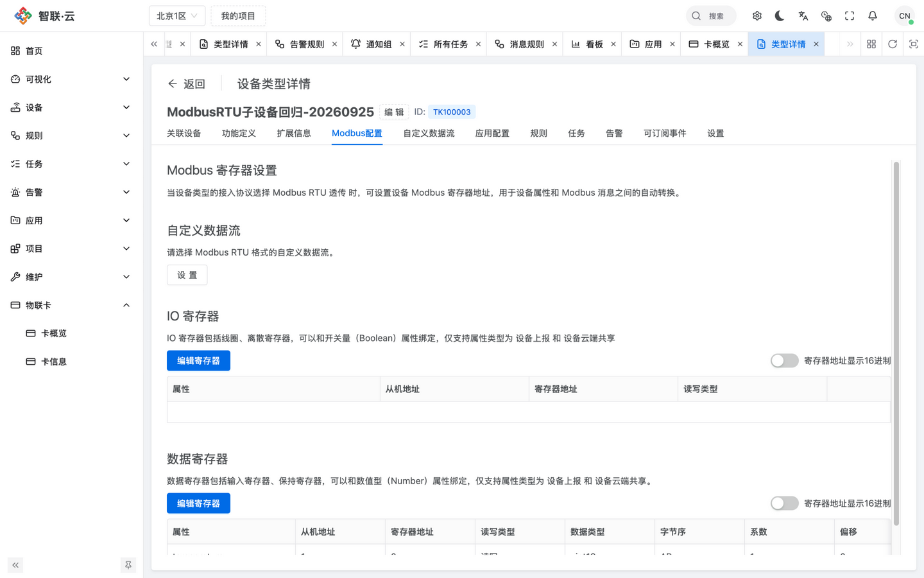Close the active 类型详情 tab
Image resolution: width=924 pixels, height=578 pixels.
point(816,44)
